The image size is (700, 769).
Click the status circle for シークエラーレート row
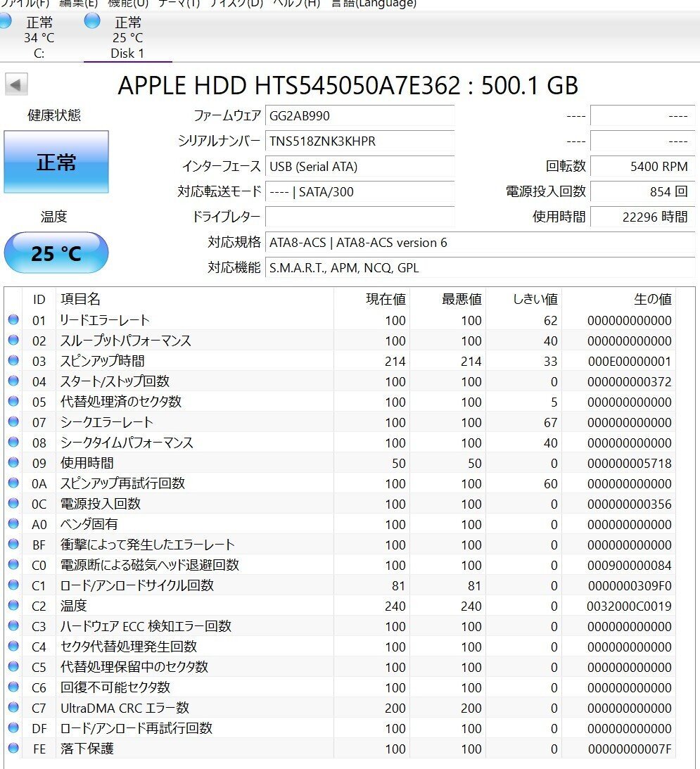(x=13, y=421)
